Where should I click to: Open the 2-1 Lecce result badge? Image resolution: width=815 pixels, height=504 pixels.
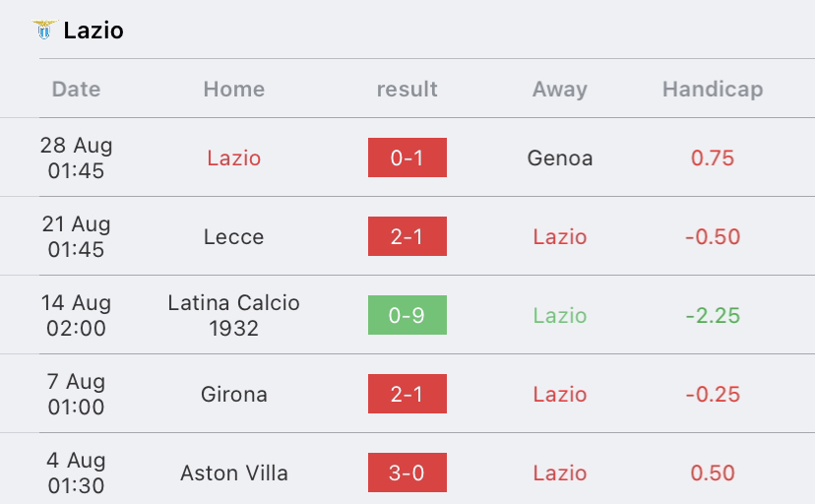point(407,236)
